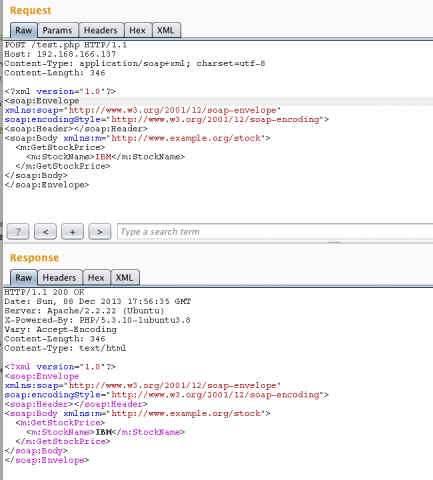This screenshot has height=480, width=433.
Task: Open Headers tab in Response panel
Action: pyautogui.click(x=59, y=278)
